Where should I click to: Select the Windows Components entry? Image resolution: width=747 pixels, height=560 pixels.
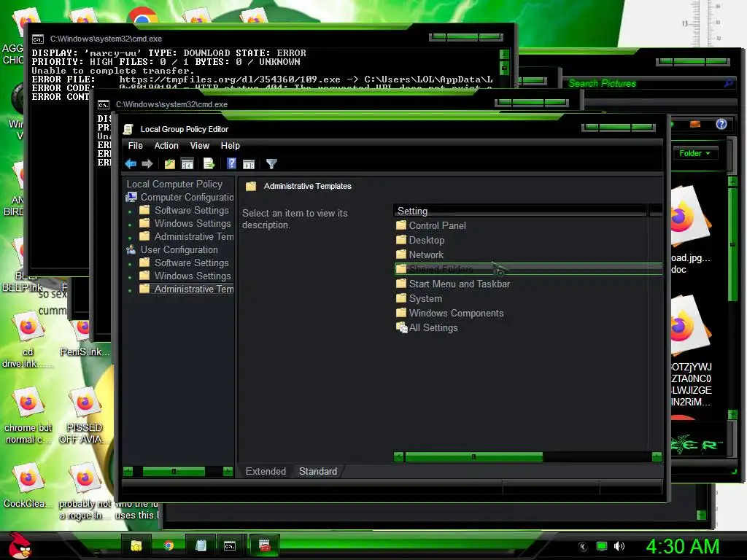(x=457, y=313)
